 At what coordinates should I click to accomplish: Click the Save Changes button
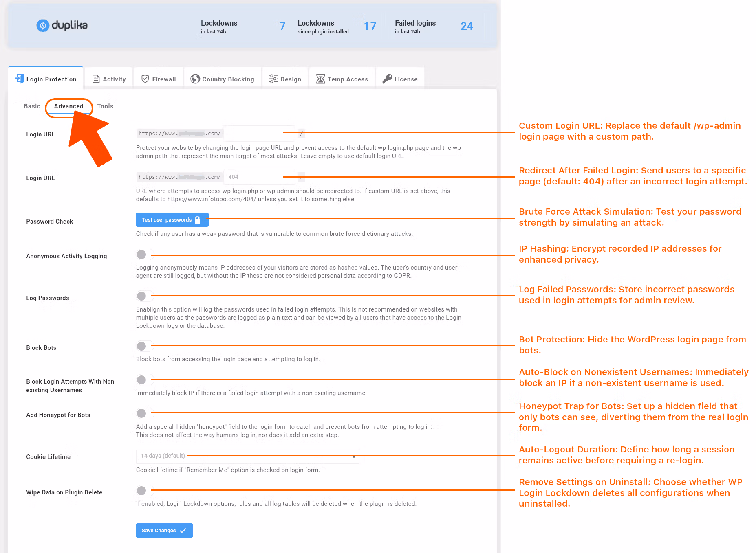164,531
